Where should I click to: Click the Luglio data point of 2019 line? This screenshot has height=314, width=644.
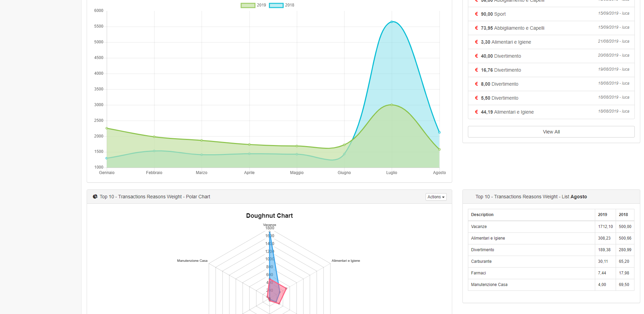(391, 105)
